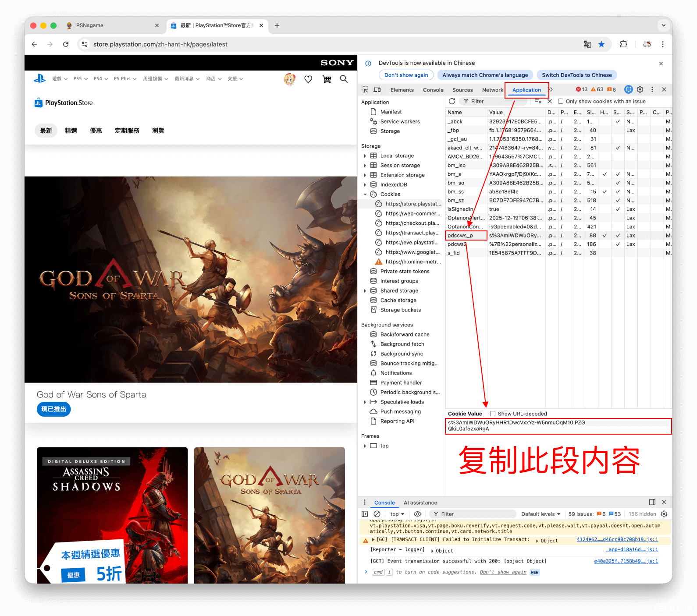Enable Show URL-decoded checkbox
The image size is (697, 616).
tap(493, 414)
